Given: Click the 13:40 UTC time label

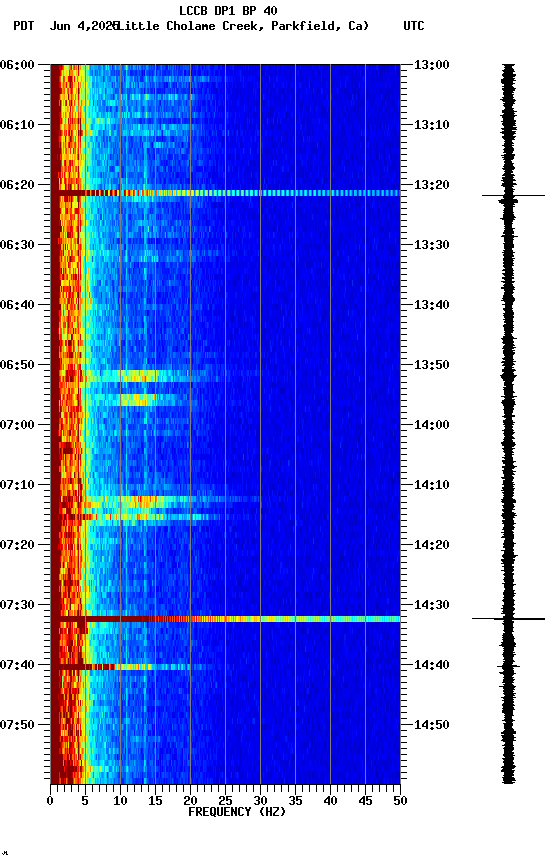Looking at the screenshot, I should pos(432,305).
